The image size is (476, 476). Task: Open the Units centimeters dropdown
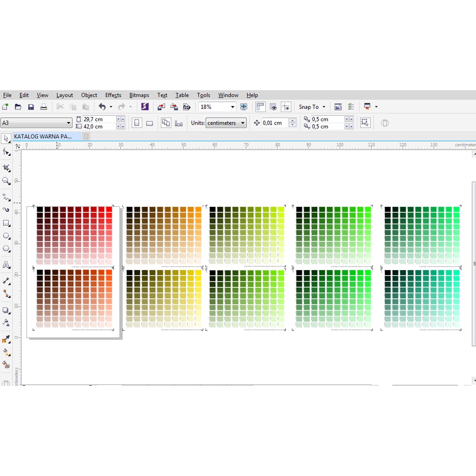coord(243,123)
